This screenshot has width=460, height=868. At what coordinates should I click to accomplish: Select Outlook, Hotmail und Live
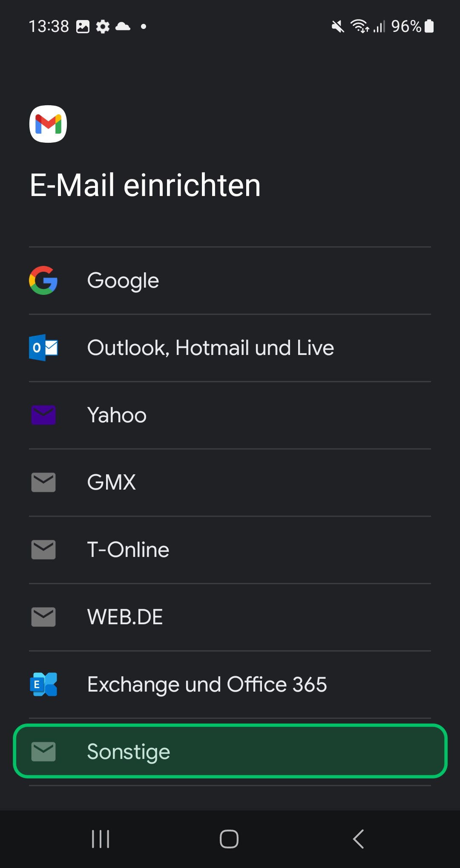[230, 348]
